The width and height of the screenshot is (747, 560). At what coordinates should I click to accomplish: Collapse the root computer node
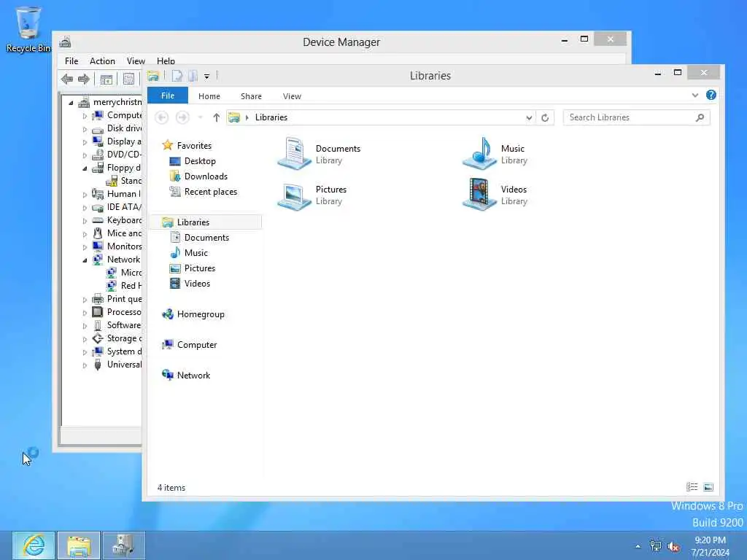[71, 103]
